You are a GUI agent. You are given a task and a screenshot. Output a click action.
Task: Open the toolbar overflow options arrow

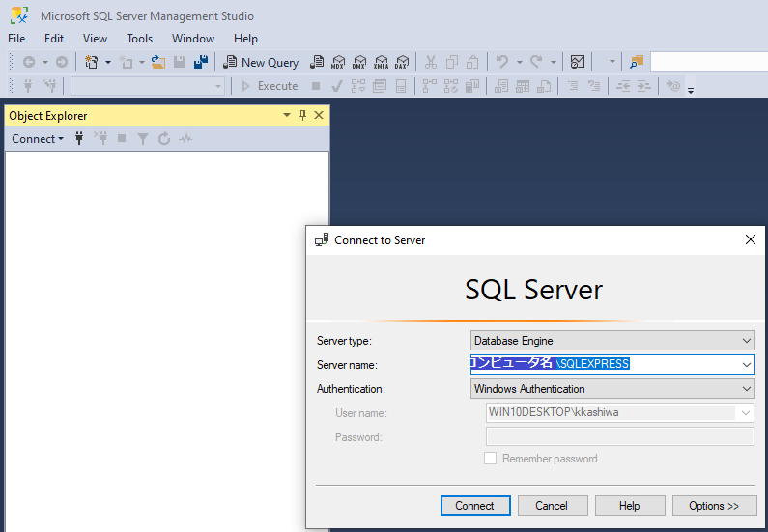click(691, 90)
